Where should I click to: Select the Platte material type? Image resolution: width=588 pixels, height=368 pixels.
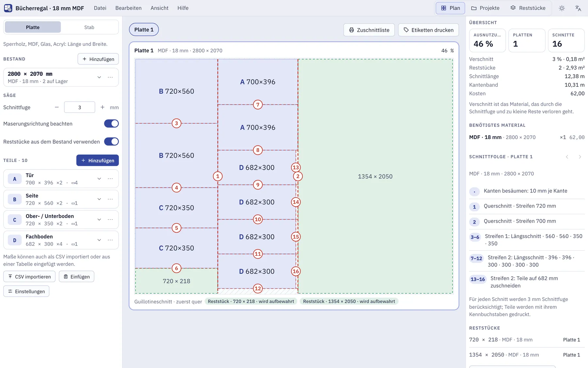pyautogui.click(x=33, y=27)
